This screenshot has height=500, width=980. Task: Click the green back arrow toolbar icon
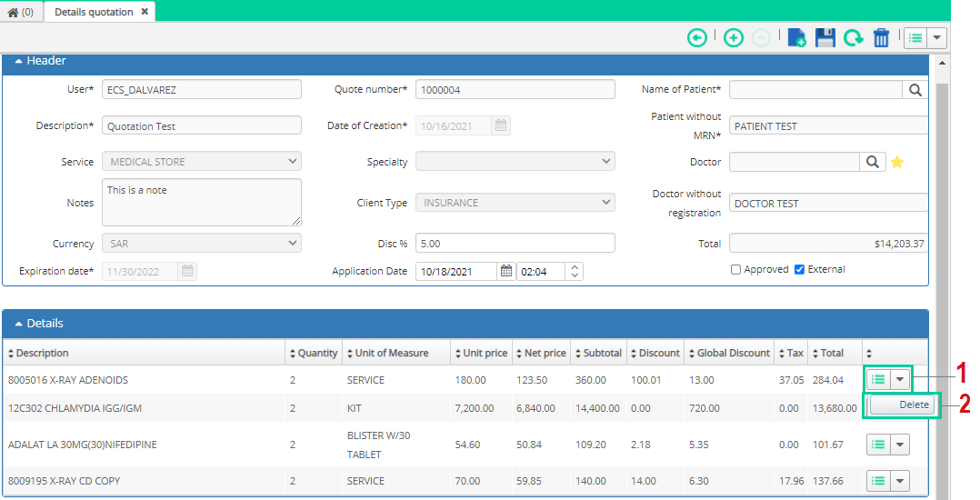coord(697,38)
